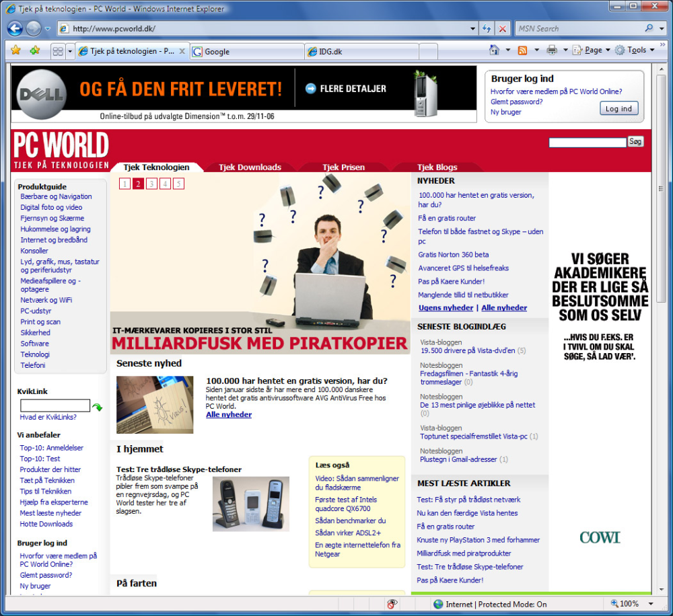Open the Tools menu dropdown
673x616 pixels.
pos(635,50)
